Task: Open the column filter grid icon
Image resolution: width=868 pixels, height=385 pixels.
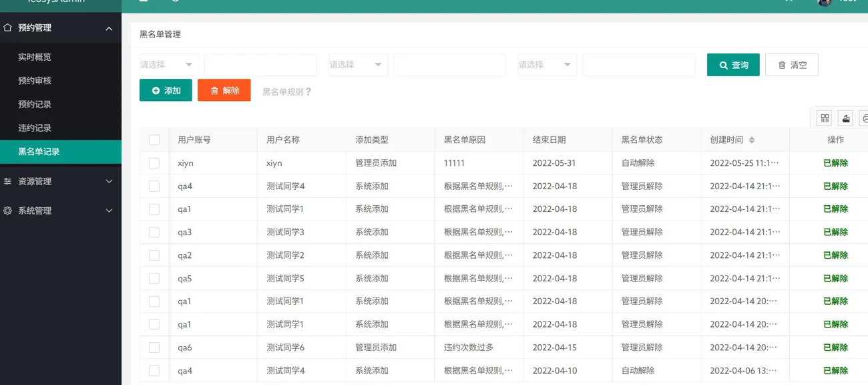Action: [x=825, y=118]
